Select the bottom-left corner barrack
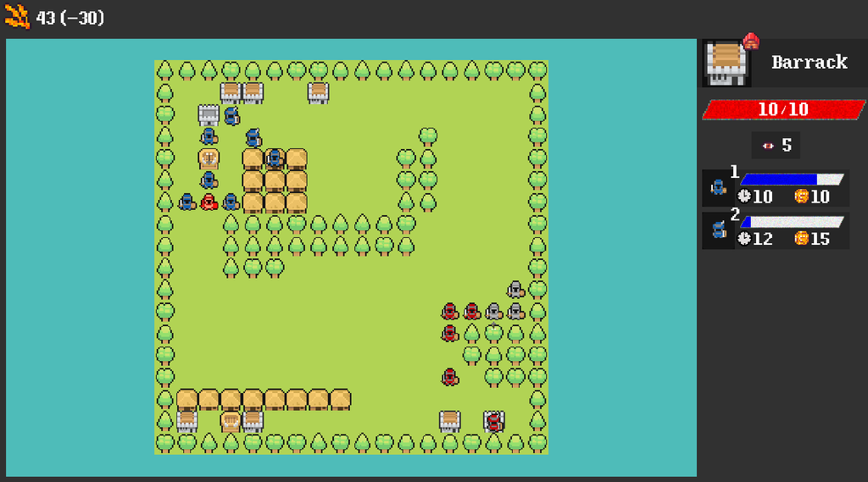Image resolution: width=868 pixels, height=482 pixels. [187, 422]
